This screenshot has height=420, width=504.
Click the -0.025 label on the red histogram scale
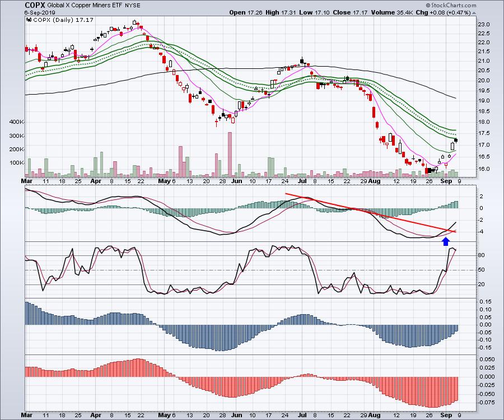pos(486,385)
